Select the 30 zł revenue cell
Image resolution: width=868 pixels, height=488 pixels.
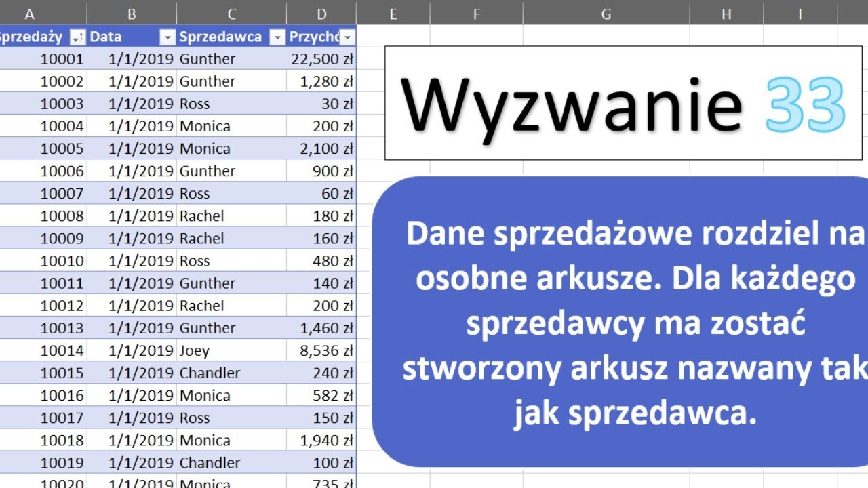click(321, 104)
